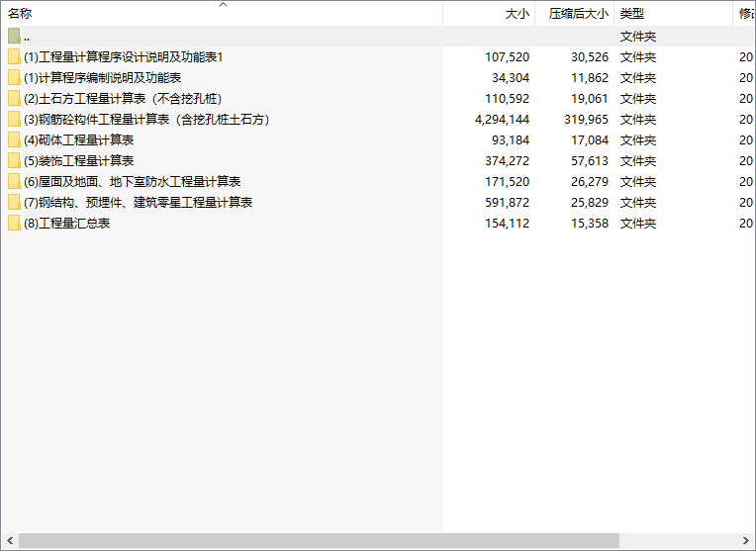Click the horizontal scrollbar right arrow
This screenshot has width=756, height=551.
pyautogui.click(x=746, y=540)
